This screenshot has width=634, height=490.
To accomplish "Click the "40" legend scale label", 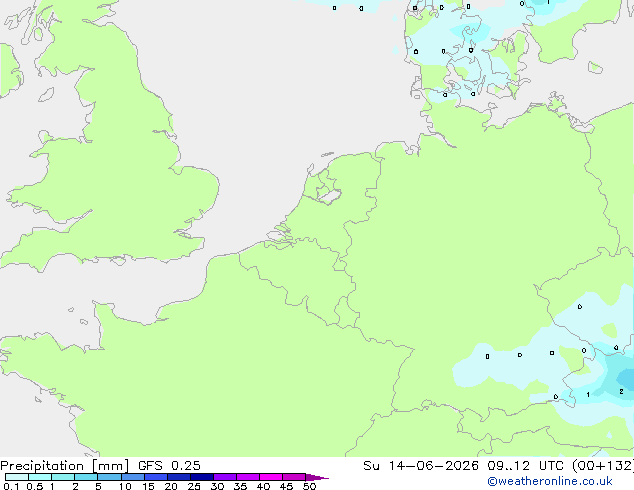I will 263,486.
